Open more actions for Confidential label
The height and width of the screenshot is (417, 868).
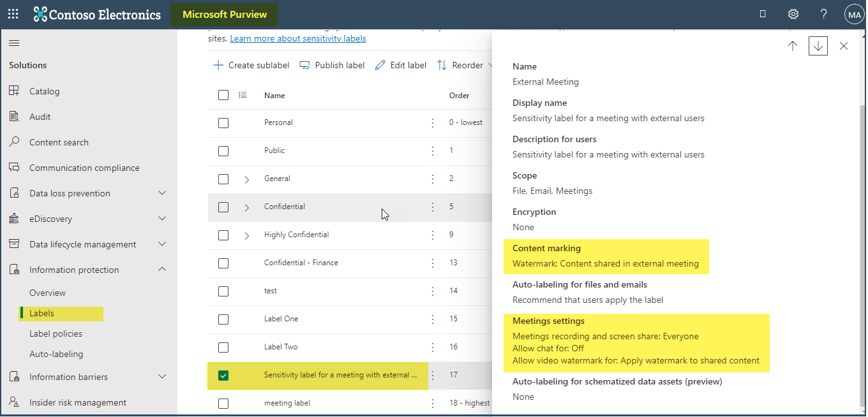433,207
